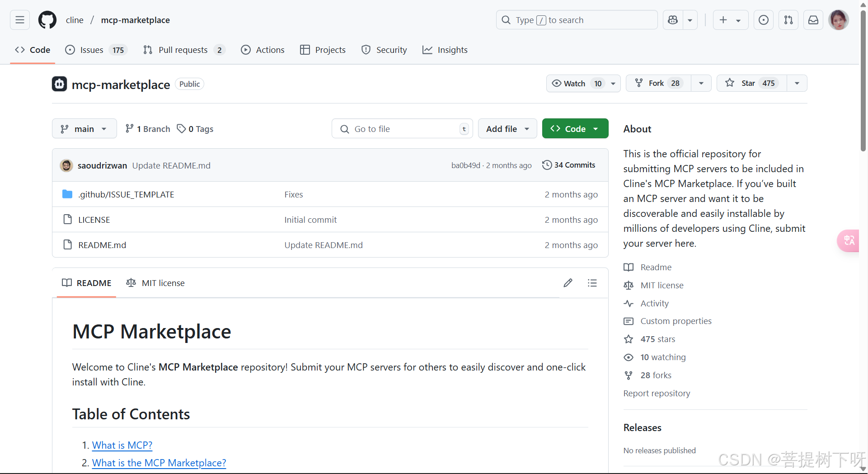The image size is (868, 474).
Task: Click saoudrizwan author avatar
Action: [x=66, y=165]
